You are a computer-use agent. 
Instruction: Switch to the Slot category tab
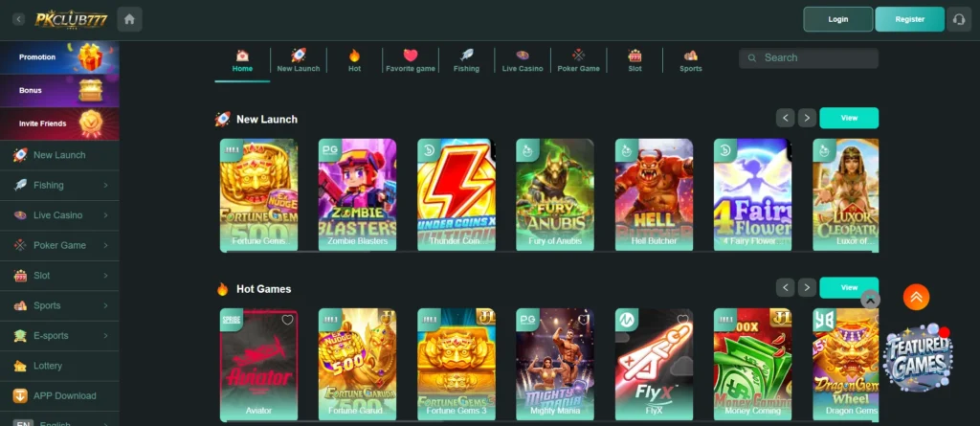tap(635, 60)
